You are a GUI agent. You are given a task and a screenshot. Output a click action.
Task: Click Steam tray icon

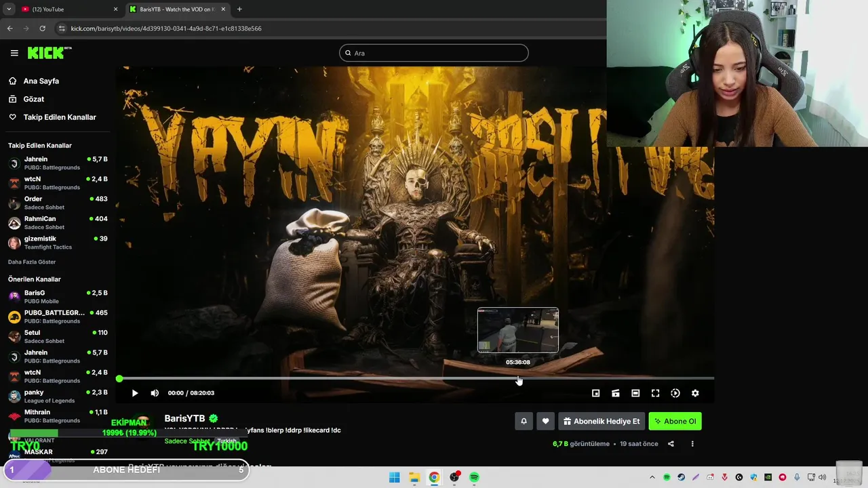tap(681, 477)
